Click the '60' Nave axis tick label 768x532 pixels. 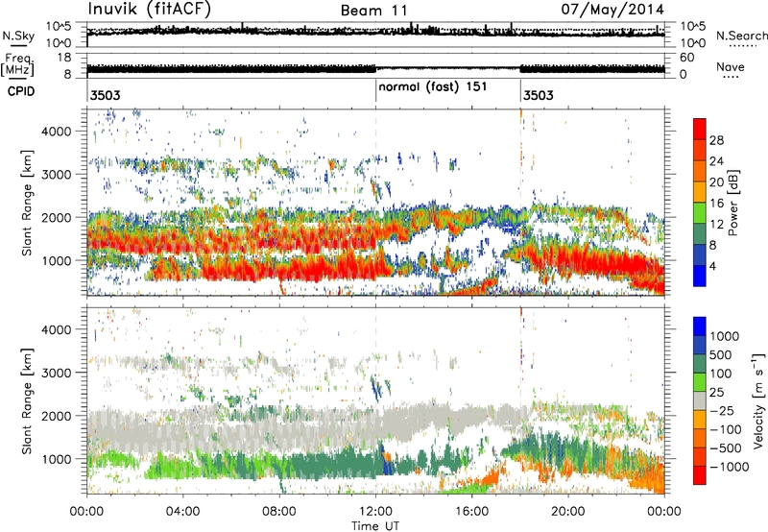pos(687,58)
